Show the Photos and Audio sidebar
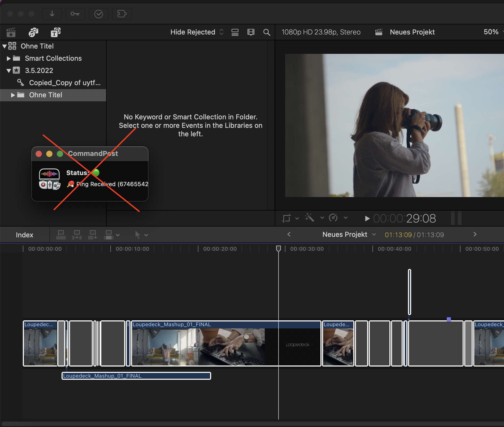 tap(33, 32)
